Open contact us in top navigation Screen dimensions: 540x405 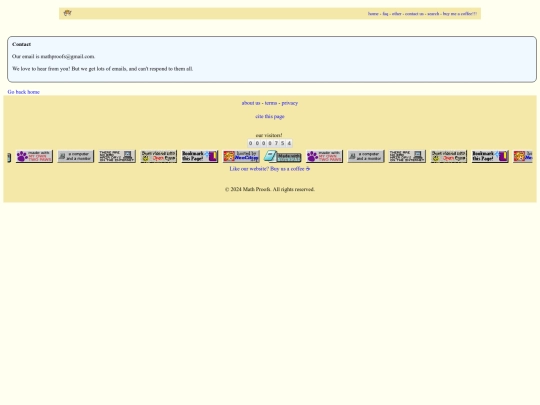[414, 14]
